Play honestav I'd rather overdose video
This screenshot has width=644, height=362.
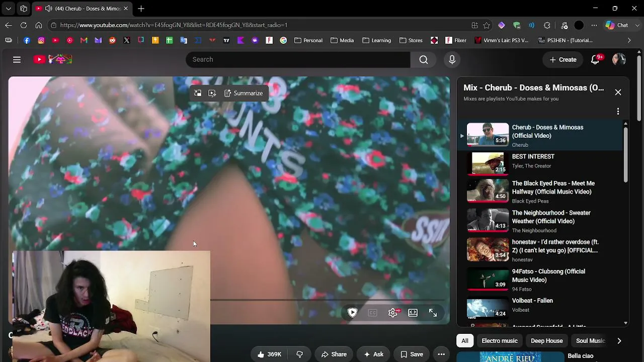click(540, 250)
